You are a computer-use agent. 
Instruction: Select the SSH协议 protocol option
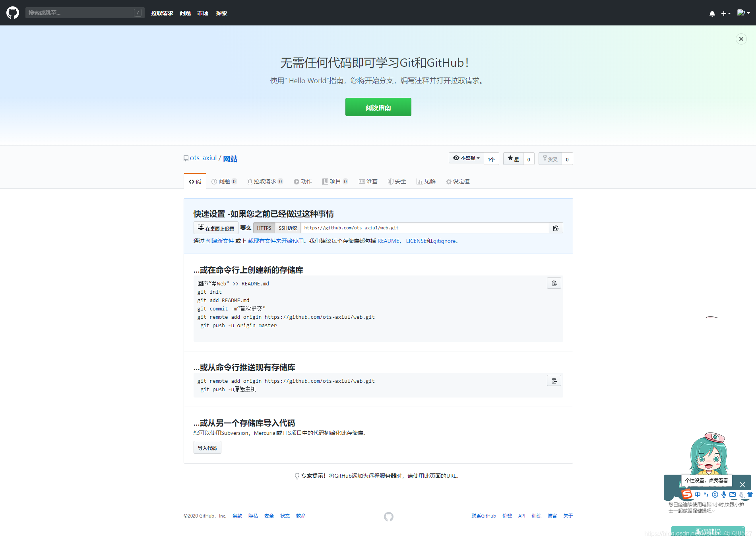(x=288, y=228)
